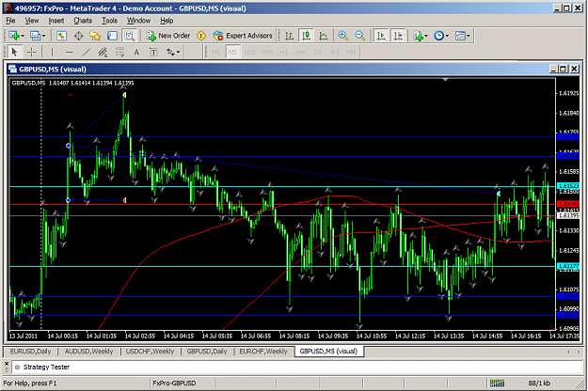The image size is (588, 391).
Task: Toggle Auto Scroll chart button
Action: (x=381, y=36)
